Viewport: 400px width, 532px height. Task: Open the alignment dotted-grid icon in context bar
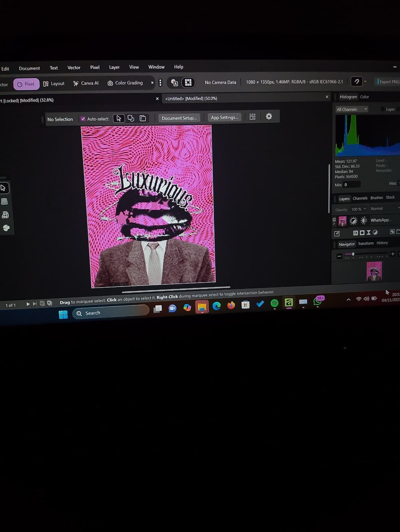(252, 117)
